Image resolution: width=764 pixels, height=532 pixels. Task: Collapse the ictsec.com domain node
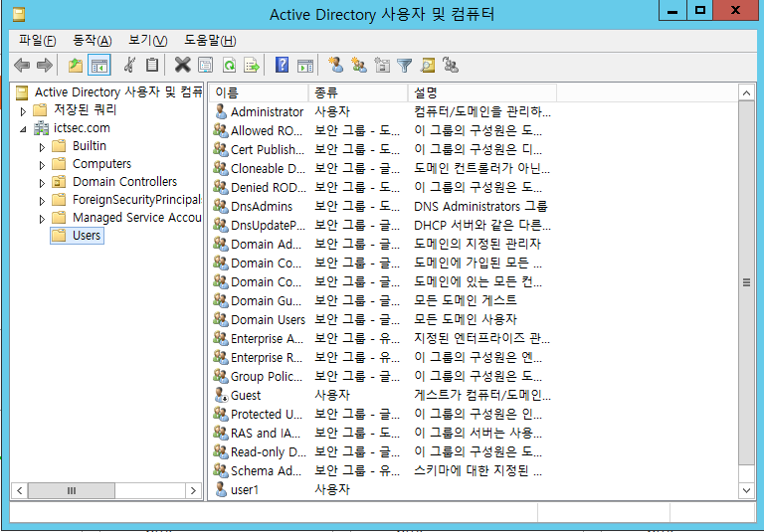pos(23,129)
